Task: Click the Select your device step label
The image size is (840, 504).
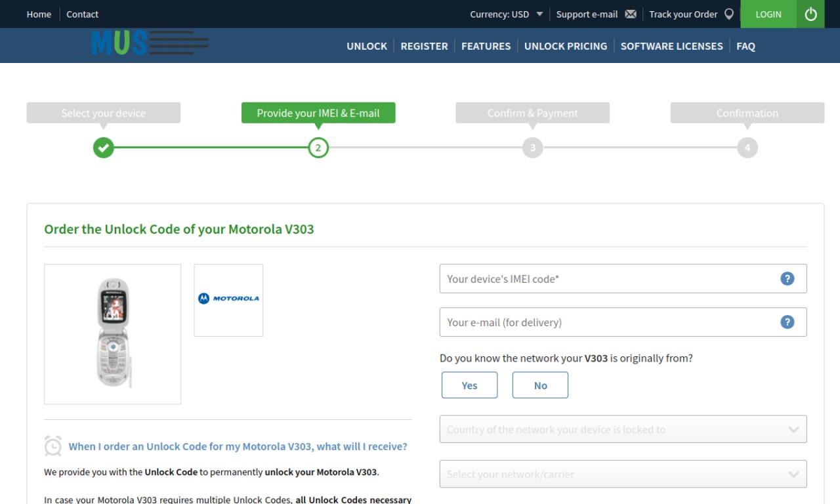Action: tap(104, 113)
